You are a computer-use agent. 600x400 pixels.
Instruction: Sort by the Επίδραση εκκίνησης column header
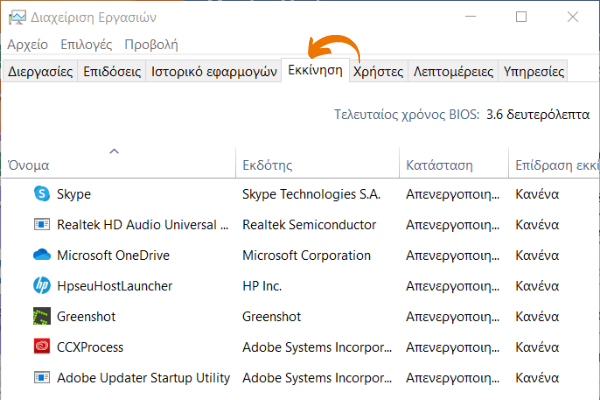pos(554,163)
